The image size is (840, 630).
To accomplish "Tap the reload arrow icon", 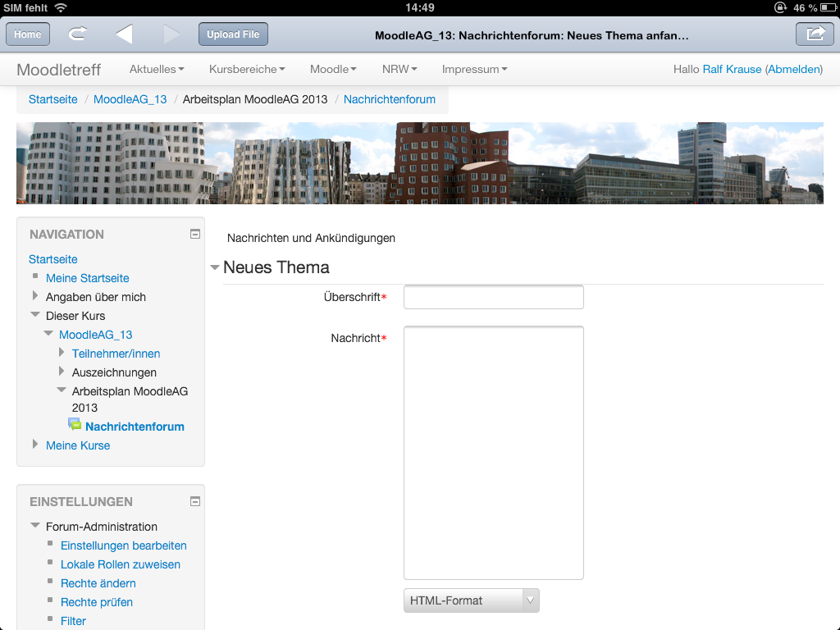I will click(78, 34).
